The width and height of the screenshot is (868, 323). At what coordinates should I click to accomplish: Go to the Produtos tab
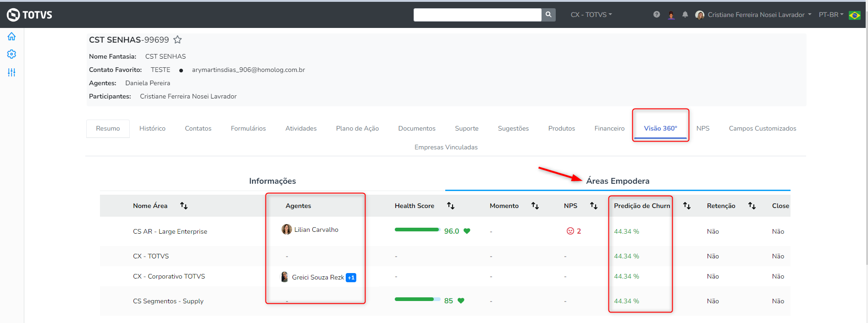pos(562,128)
